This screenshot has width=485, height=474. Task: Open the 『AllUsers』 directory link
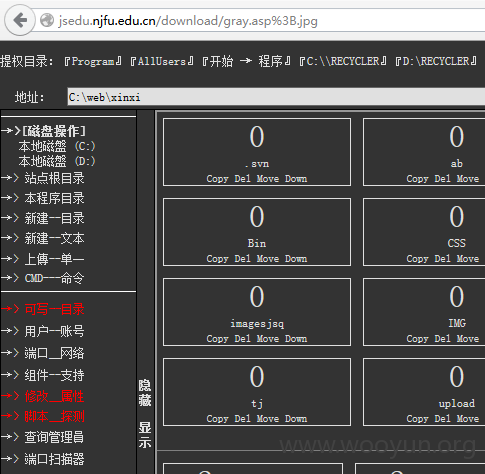point(162,61)
